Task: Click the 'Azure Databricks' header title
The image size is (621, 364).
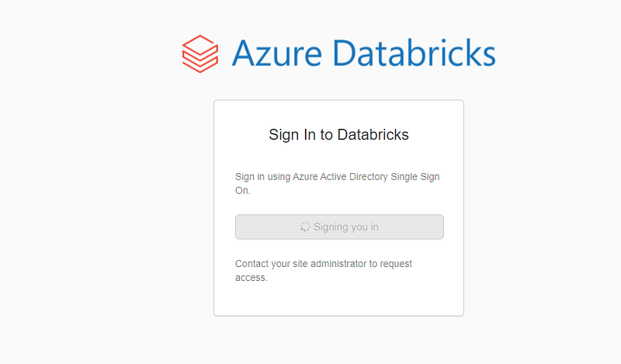Action: pyautogui.click(x=363, y=54)
